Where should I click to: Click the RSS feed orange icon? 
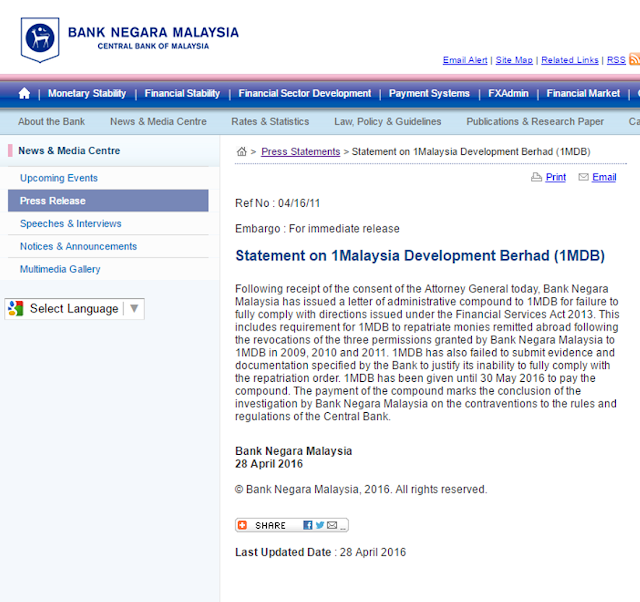click(x=634, y=59)
